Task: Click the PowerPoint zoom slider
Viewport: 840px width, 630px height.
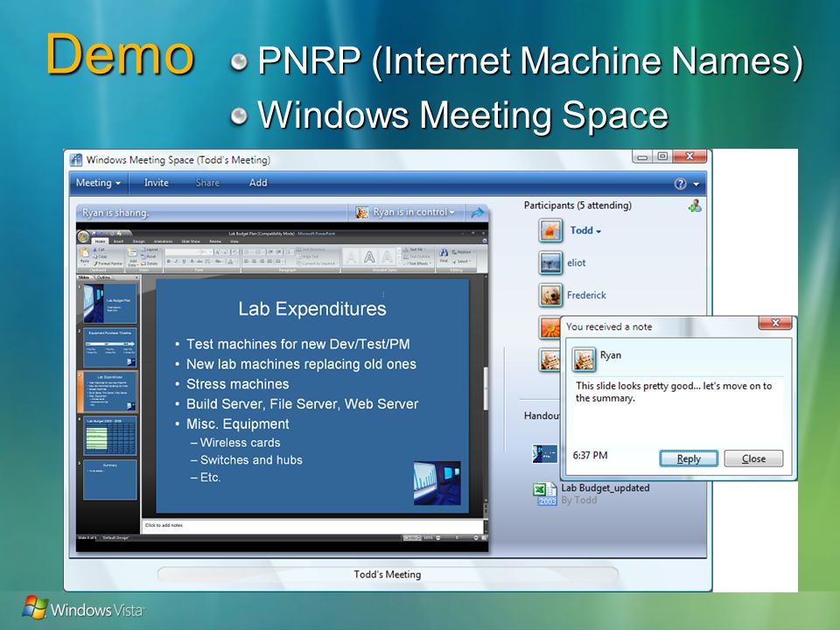Action: coord(457,537)
